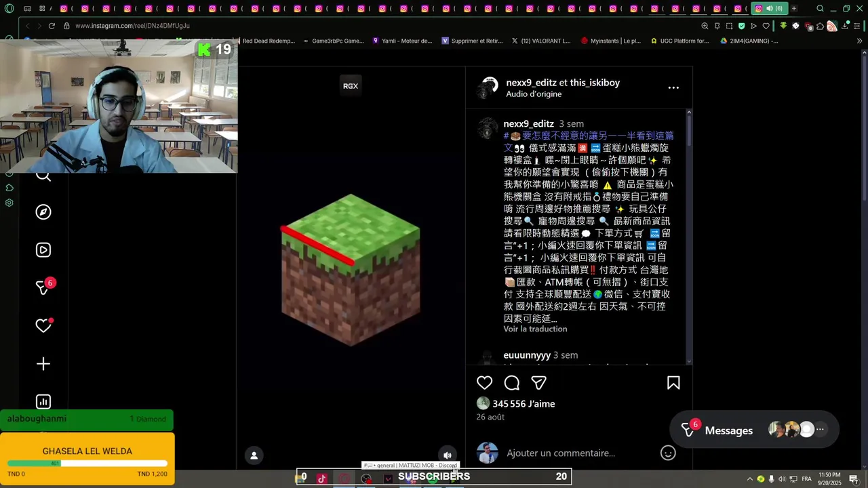This screenshot has width=868, height=488.
Task: Open a new browser tab
Action: [x=794, y=9]
